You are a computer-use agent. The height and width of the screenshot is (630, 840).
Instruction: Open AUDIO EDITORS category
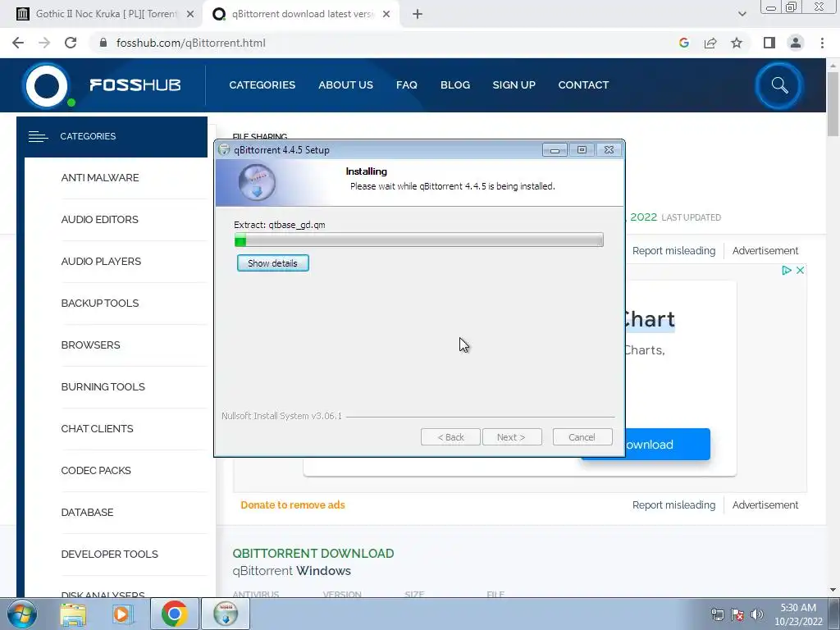click(99, 219)
